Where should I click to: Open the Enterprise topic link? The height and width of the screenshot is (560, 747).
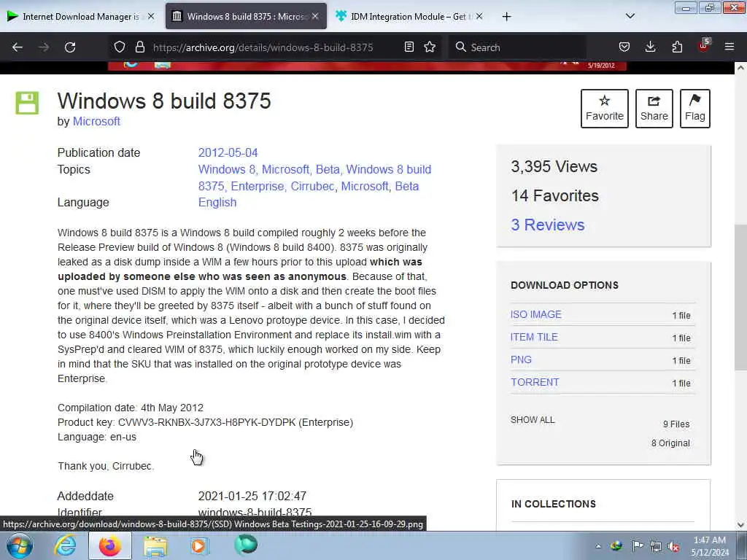coord(258,186)
